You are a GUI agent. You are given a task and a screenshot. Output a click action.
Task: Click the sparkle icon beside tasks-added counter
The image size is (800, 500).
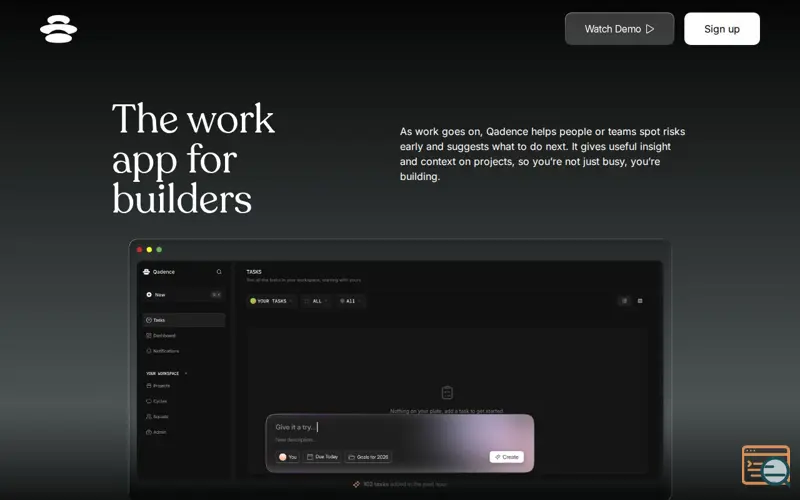[x=356, y=484]
